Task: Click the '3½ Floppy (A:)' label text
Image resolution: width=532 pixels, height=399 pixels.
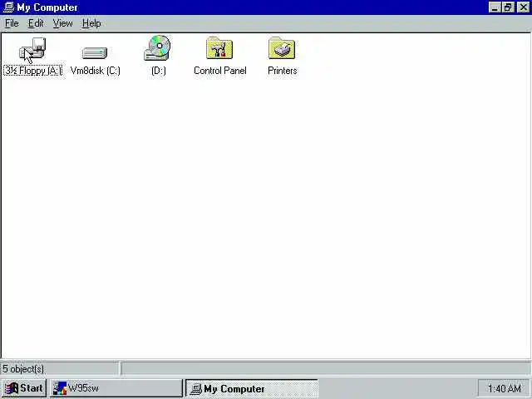Action: pos(33,71)
